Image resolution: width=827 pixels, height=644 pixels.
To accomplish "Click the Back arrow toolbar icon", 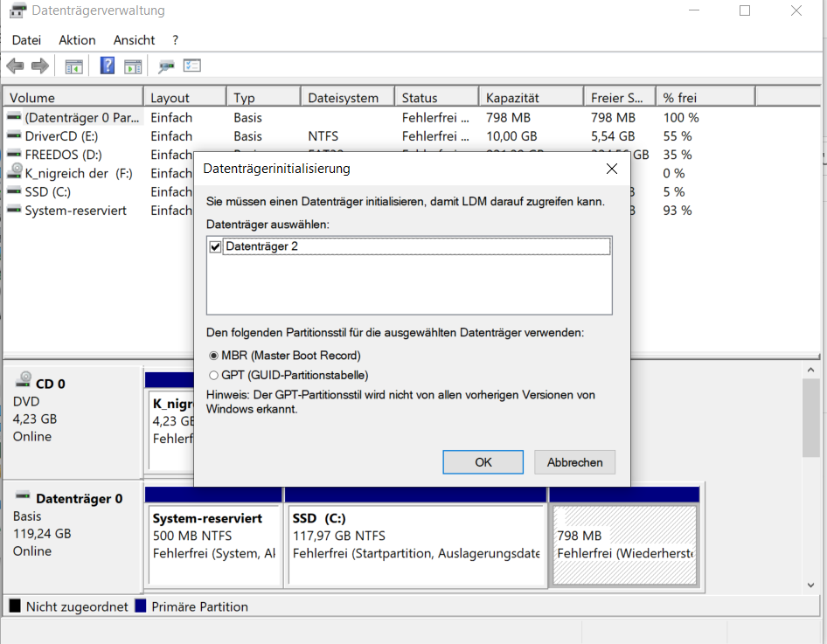I will coord(15,66).
